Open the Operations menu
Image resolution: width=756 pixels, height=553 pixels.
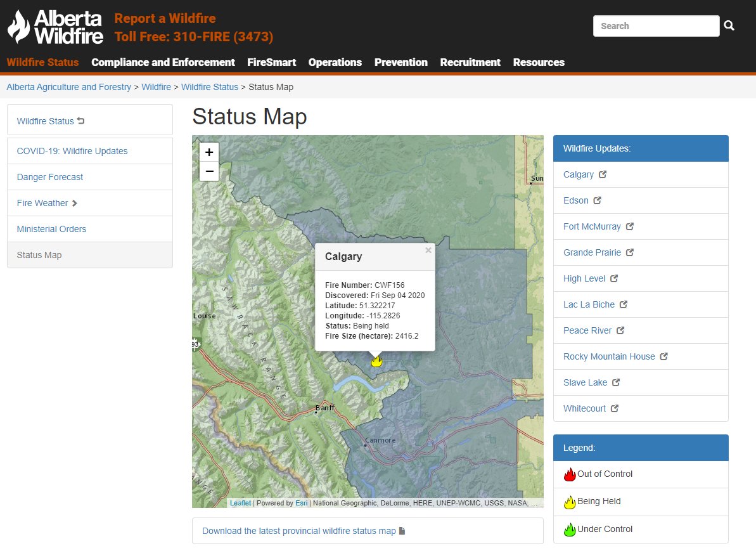point(335,62)
